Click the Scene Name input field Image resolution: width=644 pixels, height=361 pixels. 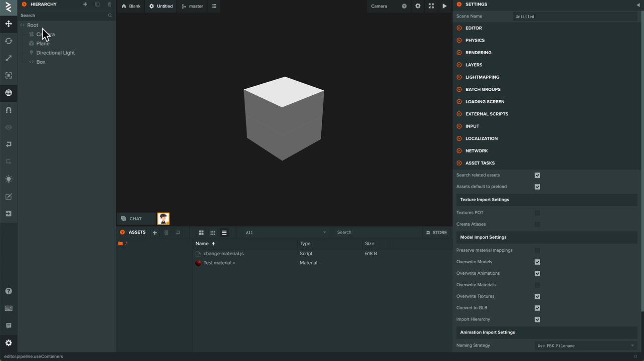(x=575, y=17)
